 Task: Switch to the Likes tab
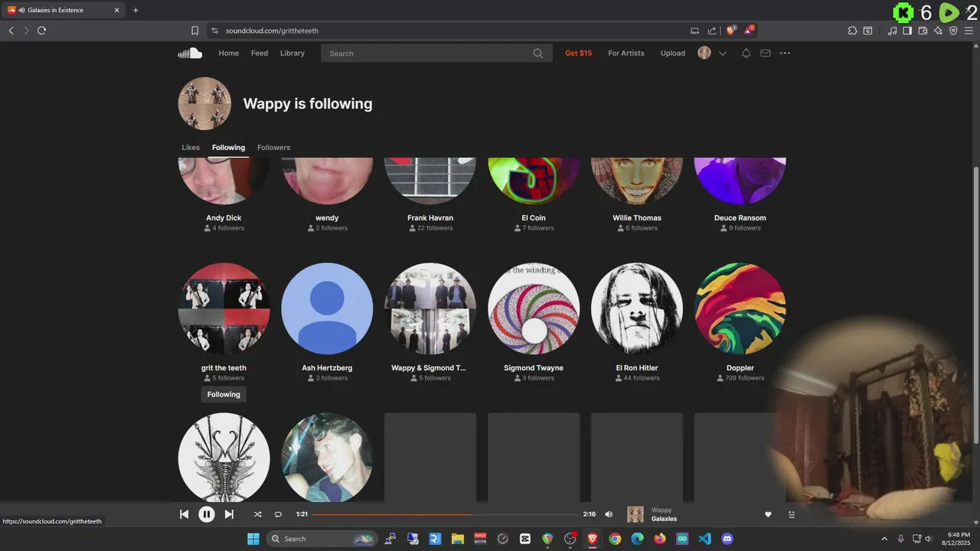191,148
